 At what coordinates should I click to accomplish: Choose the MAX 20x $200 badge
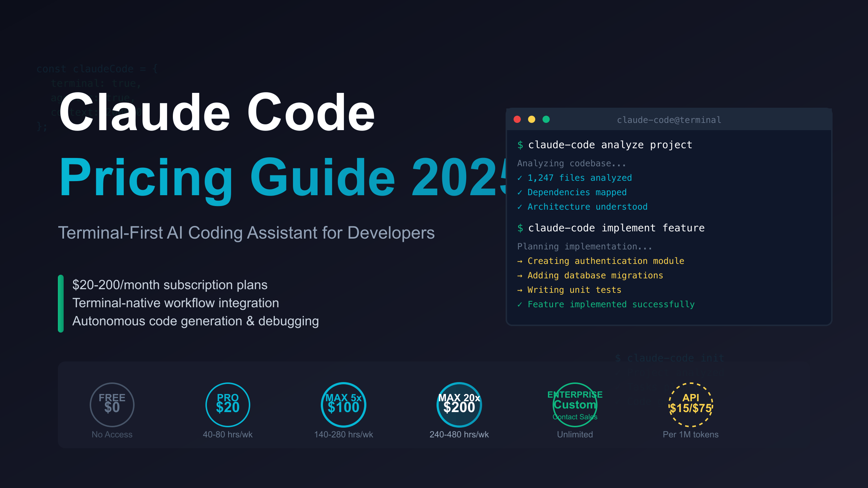(x=459, y=404)
